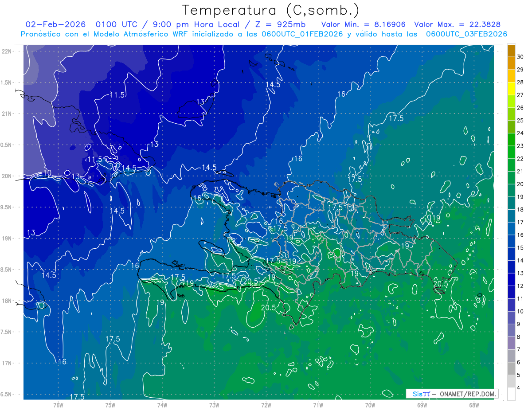Screen dimensions: 532x411
Task: Click the "71W" longitude axis label
Action: [318, 405]
